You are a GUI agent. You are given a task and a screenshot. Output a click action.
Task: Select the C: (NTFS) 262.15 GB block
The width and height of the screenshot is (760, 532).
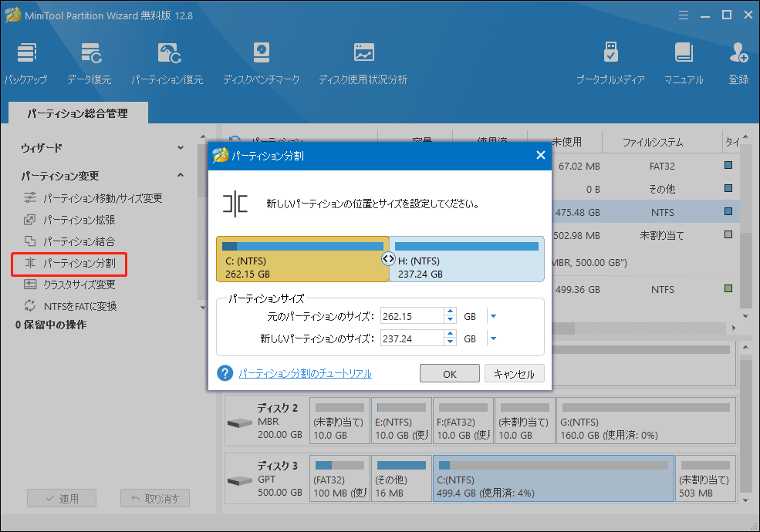click(302, 259)
